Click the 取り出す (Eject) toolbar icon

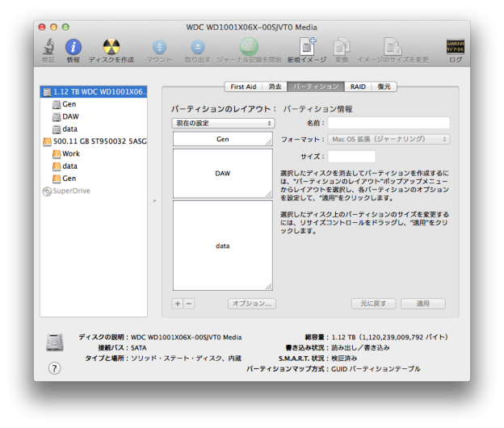point(196,47)
